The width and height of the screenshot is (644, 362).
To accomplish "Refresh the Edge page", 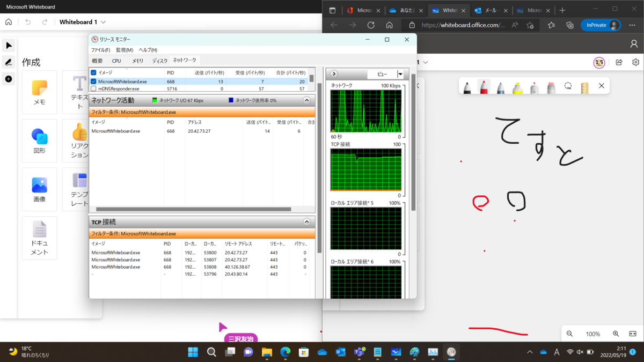I will click(x=371, y=25).
